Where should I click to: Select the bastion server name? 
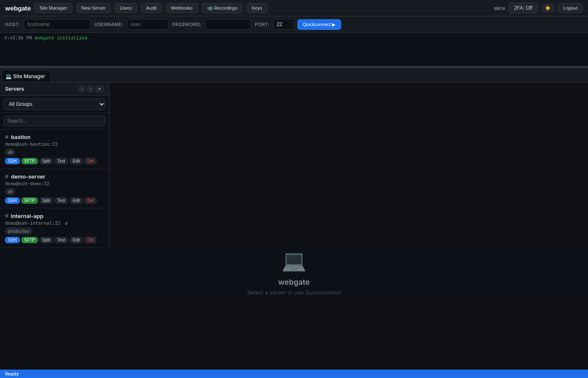pos(21,137)
